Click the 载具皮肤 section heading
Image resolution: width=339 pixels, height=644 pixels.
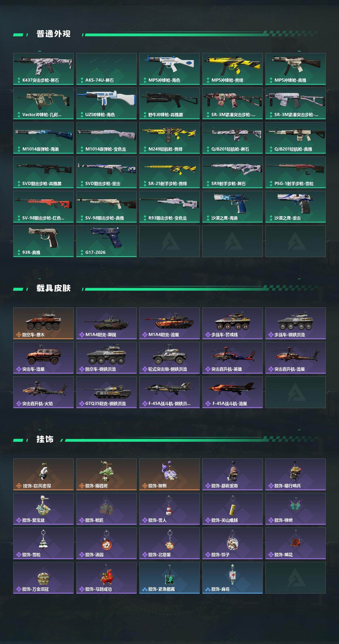pos(53,288)
